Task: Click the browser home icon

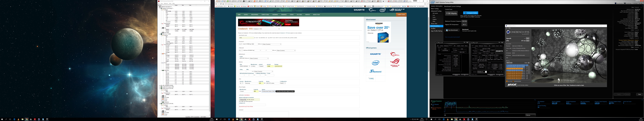Action: tap(223, 4)
